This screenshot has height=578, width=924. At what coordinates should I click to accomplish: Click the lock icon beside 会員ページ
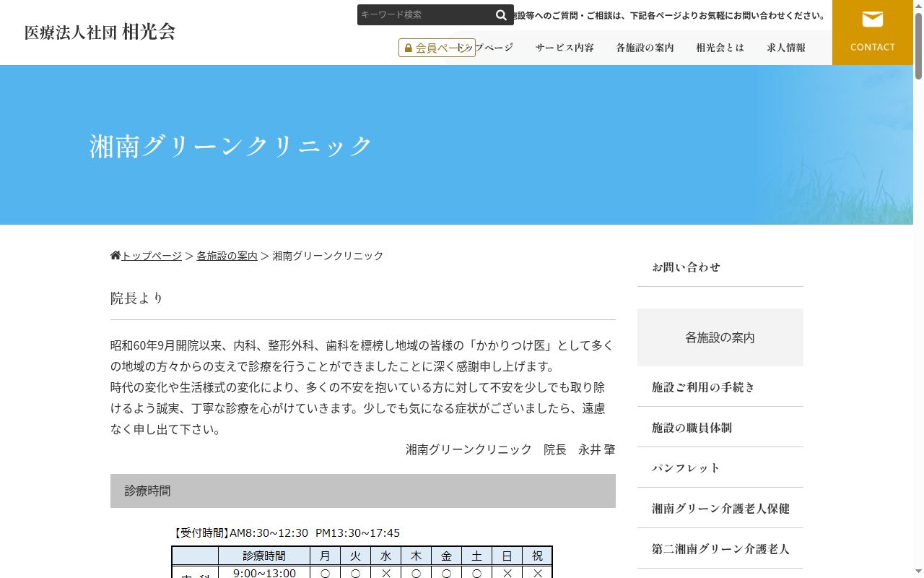pos(409,48)
